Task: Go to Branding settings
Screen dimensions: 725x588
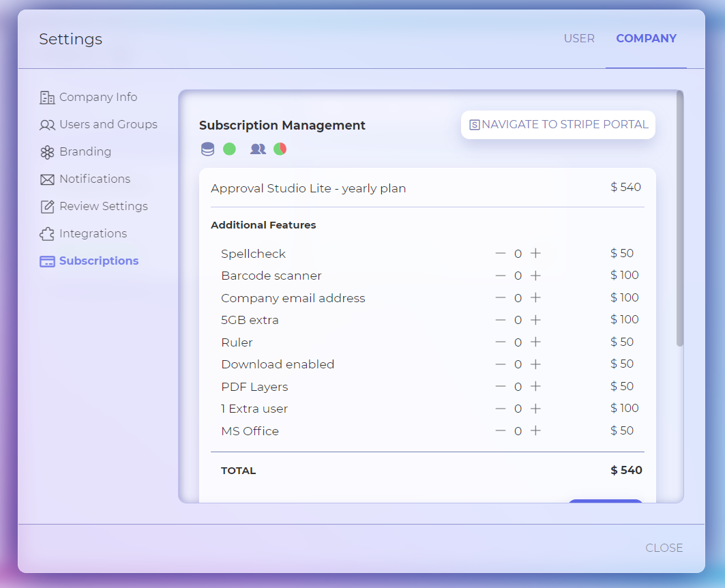Action: [76, 151]
